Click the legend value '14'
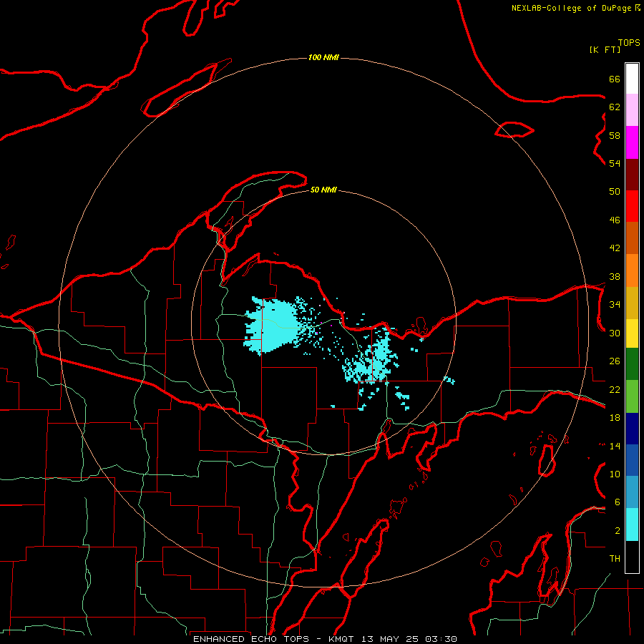 point(615,446)
